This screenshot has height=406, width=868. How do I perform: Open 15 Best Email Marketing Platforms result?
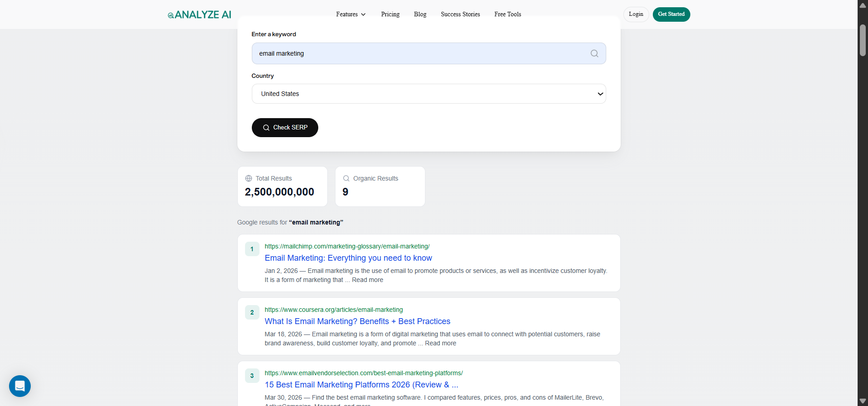click(361, 385)
